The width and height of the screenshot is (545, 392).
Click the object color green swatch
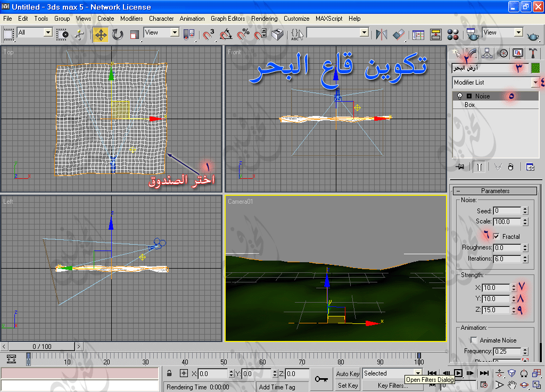535,68
